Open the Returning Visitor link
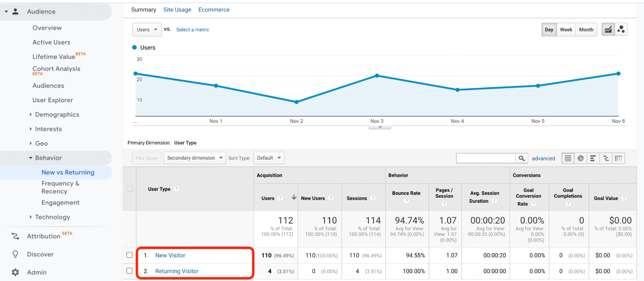This screenshot has width=644, height=281. pos(177,271)
